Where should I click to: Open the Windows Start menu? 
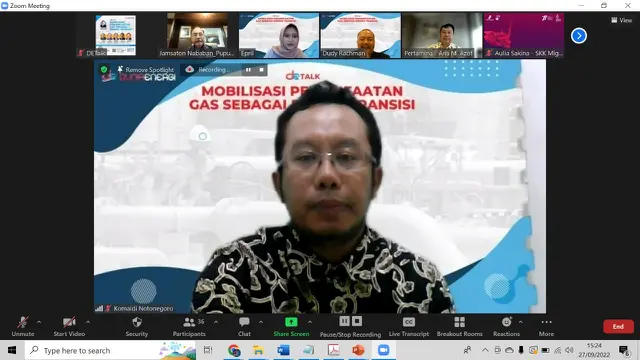click(x=12, y=350)
